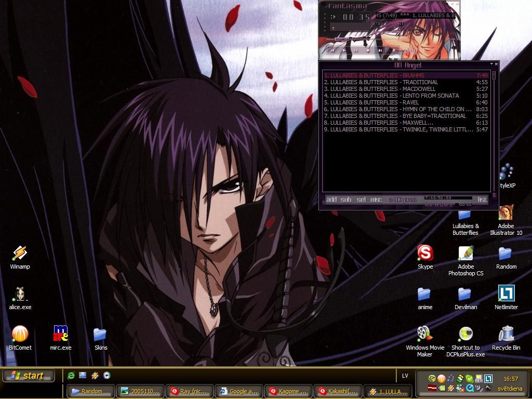The image size is (532, 399).
Task: Open the Skins folder on desktop
Action: tap(101, 338)
